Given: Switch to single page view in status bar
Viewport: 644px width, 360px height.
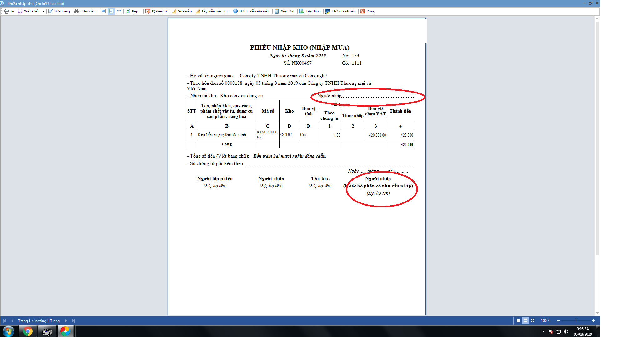Looking at the screenshot, I should tap(518, 321).
